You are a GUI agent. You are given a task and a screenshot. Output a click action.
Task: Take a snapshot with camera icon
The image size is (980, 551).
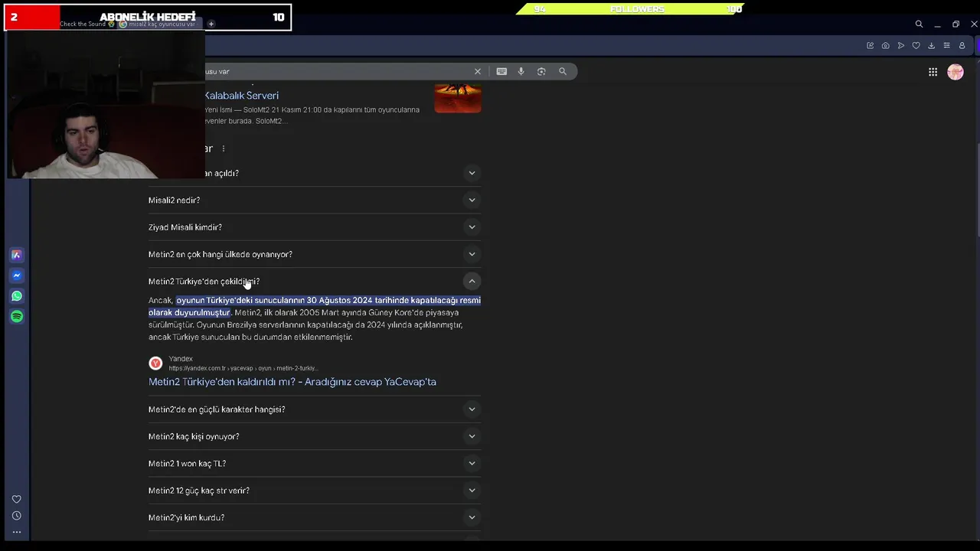coord(886,46)
